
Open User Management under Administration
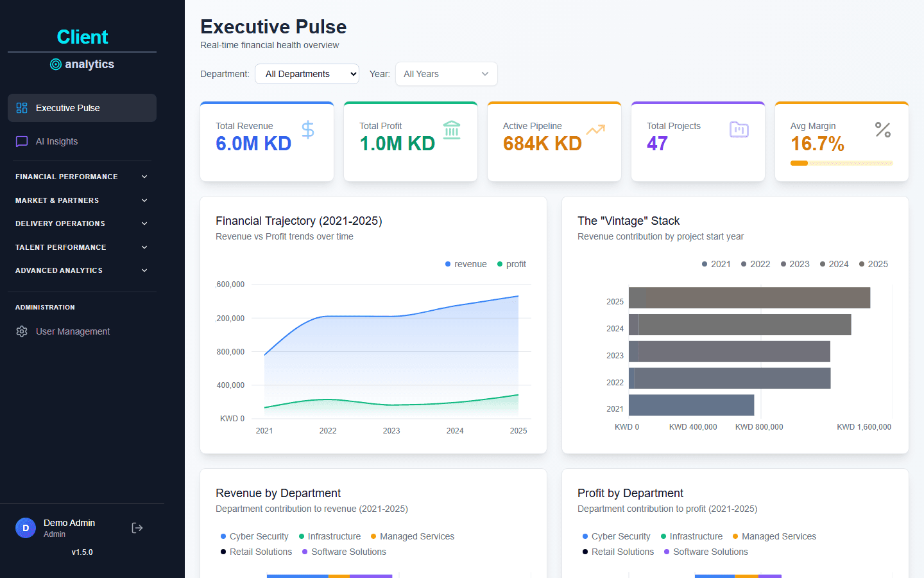(82, 331)
